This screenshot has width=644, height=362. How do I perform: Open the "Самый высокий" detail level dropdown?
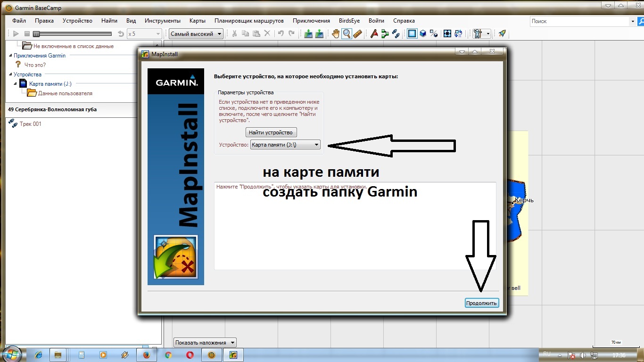click(196, 34)
